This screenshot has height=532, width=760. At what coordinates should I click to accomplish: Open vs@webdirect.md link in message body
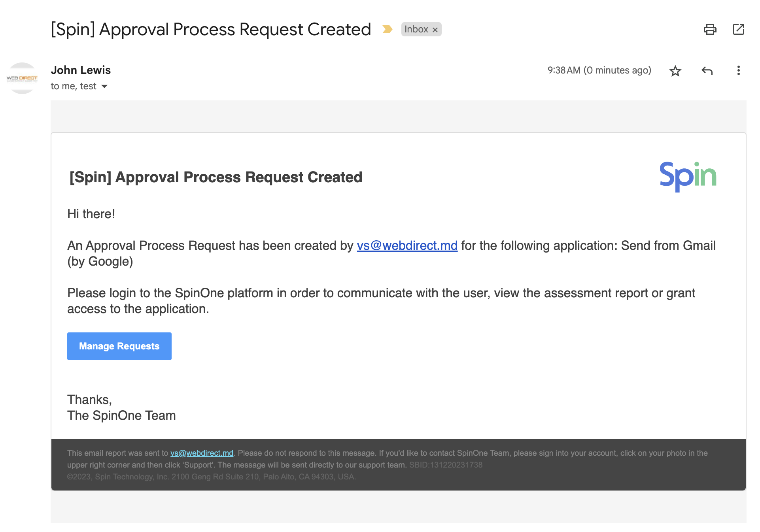[407, 245]
